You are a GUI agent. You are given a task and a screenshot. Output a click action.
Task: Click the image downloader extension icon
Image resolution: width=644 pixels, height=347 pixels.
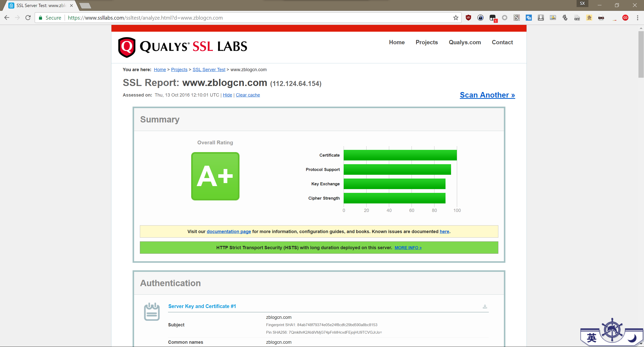click(553, 18)
